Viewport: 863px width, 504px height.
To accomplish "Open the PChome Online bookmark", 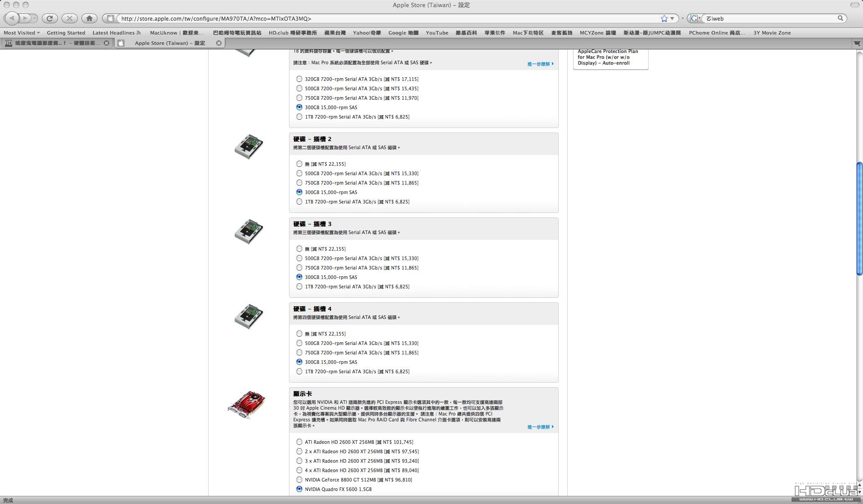I will (717, 33).
